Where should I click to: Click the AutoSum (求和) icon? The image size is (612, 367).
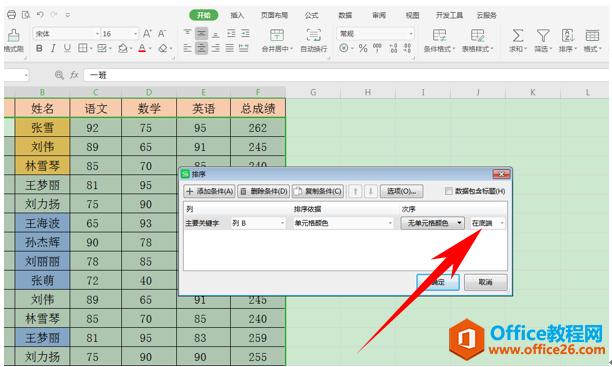point(518,36)
